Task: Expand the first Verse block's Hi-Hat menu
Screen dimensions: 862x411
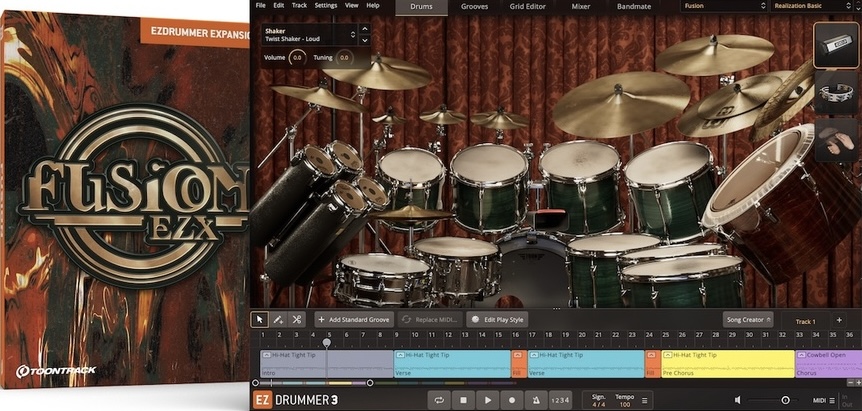Action: click(400, 356)
